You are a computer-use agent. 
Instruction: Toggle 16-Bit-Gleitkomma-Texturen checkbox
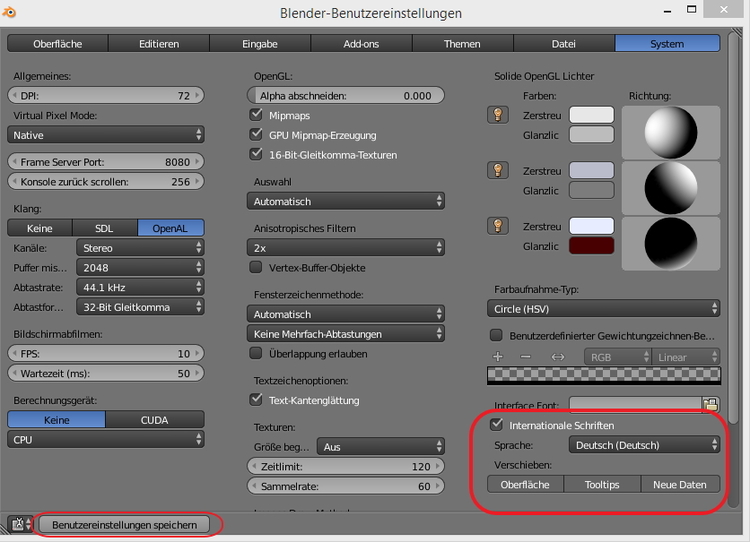[x=256, y=154]
